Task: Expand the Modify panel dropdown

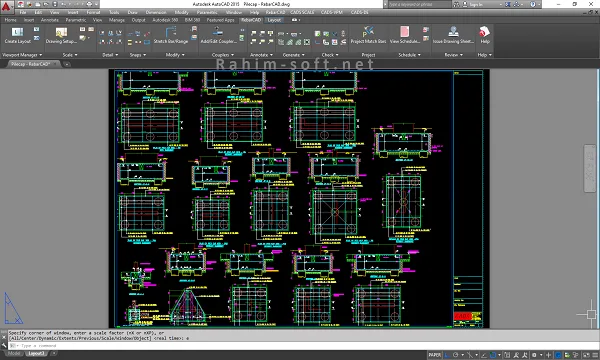Action: pos(175,55)
